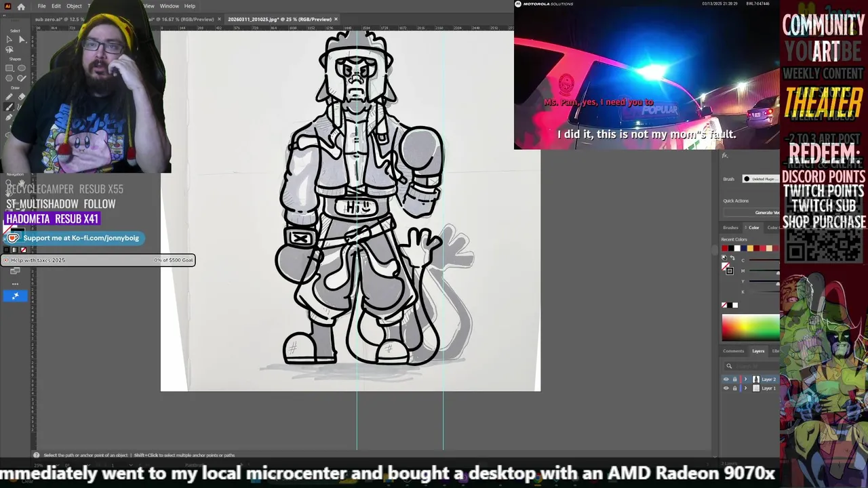Click the Y yellow slider track
868x488 pixels.
764,281
